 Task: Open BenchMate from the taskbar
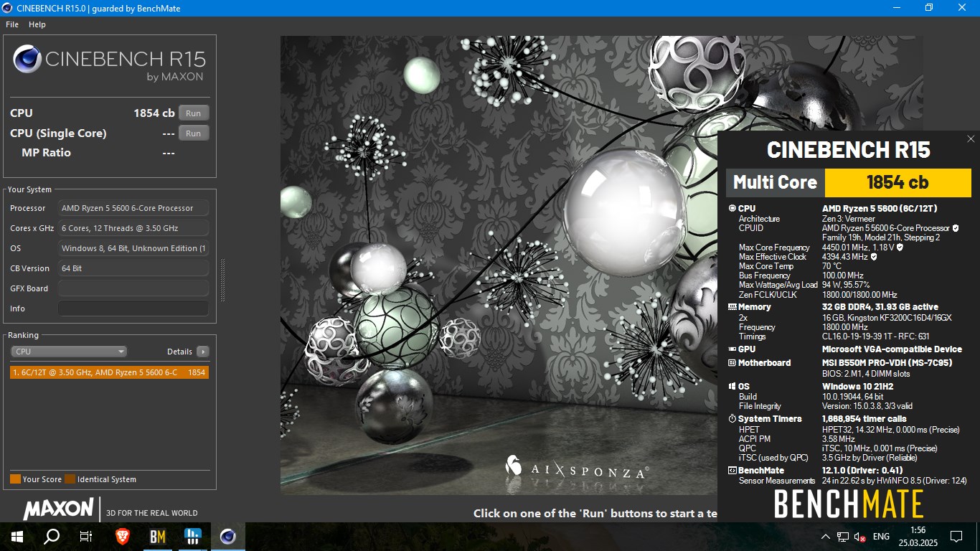(158, 537)
